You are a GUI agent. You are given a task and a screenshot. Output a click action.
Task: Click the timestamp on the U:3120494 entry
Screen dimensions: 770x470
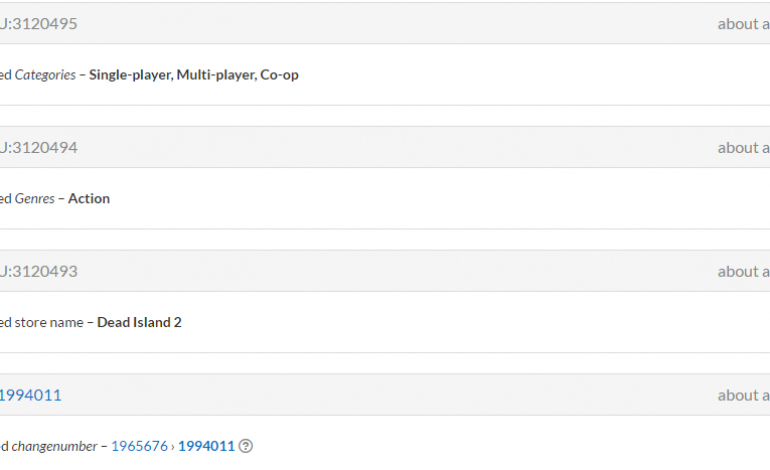(x=743, y=147)
